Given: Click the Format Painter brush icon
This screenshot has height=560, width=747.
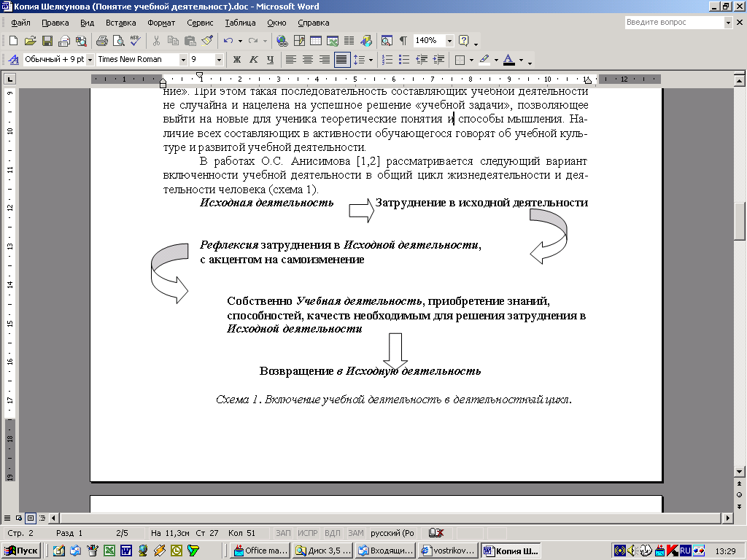Looking at the screenshot, I should pyautogui.click(x=206, y=41).
